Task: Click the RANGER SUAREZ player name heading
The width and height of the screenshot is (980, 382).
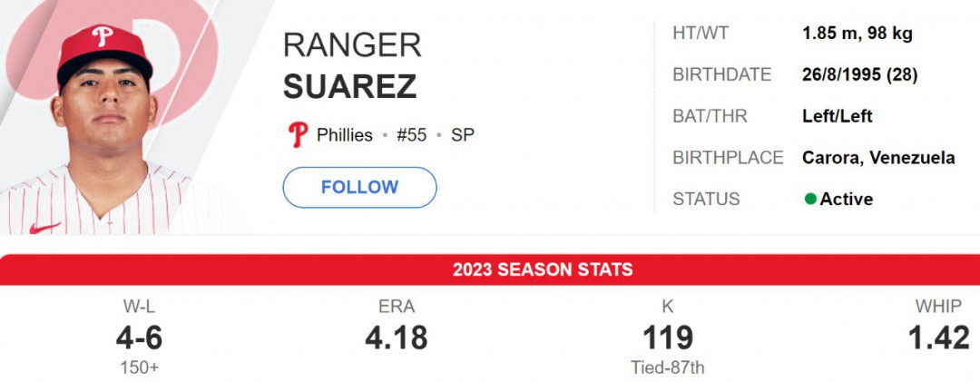Action: 352,65
